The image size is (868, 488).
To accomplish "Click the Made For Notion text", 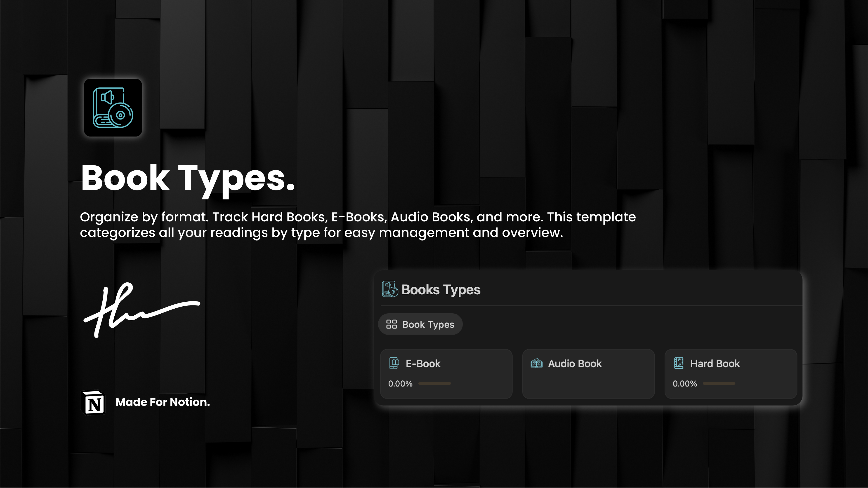I will 163,402.
